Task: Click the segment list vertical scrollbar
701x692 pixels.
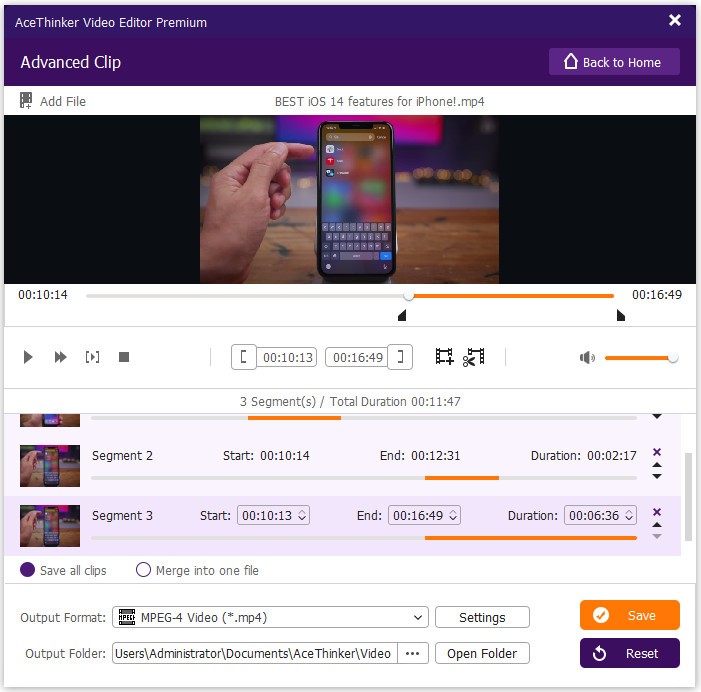Action: click(x=688, y=497)
